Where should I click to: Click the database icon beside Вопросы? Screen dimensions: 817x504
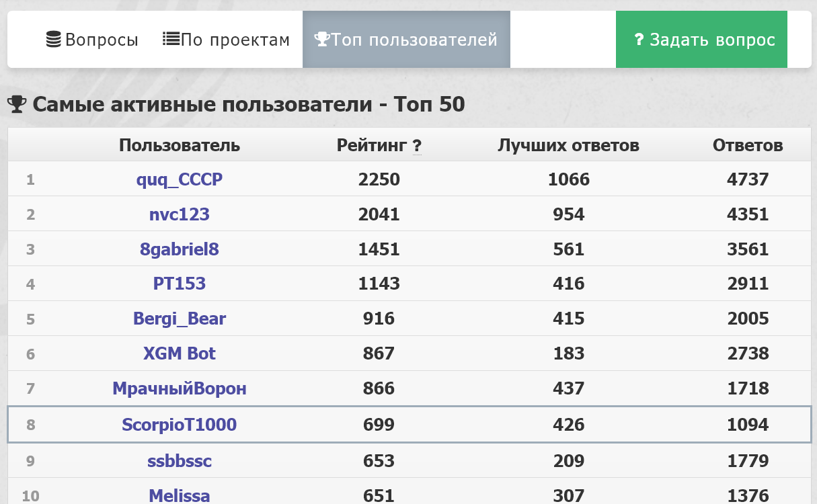54,39
